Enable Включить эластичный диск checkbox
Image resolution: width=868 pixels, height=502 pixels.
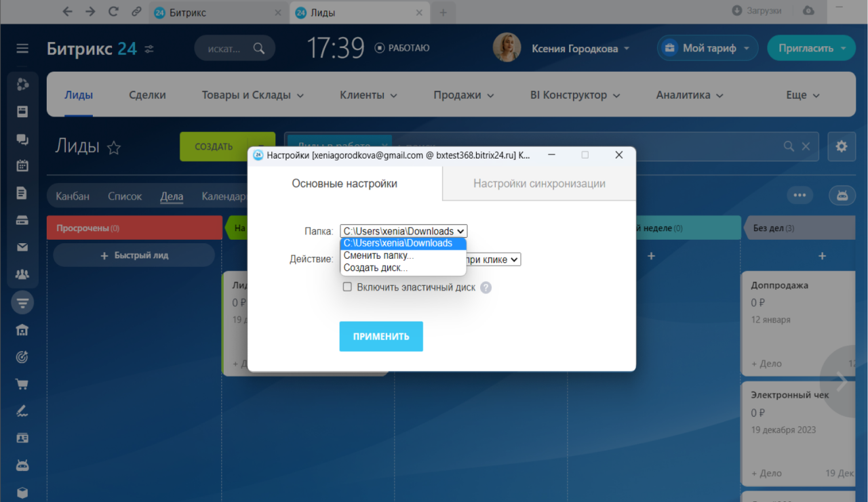pos(347,287)
